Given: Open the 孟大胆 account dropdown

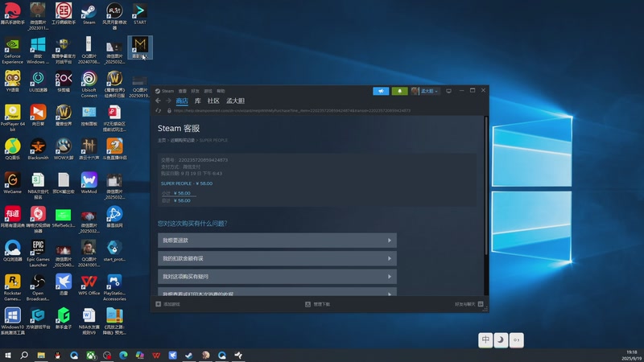Looking at the screenshot, I should (x=426, y=91).
